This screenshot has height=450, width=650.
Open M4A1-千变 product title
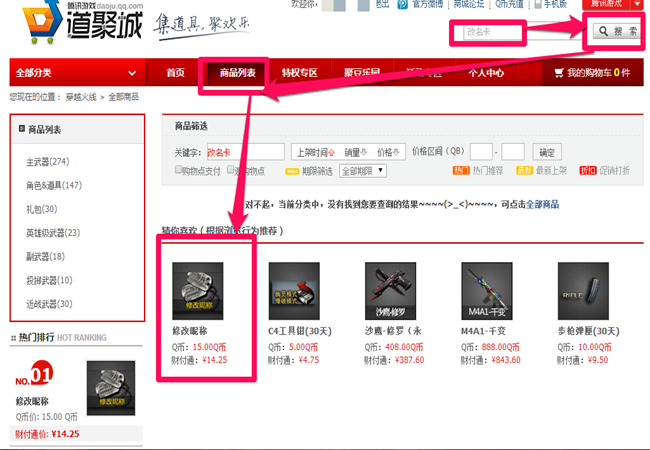tap(483, 331)
